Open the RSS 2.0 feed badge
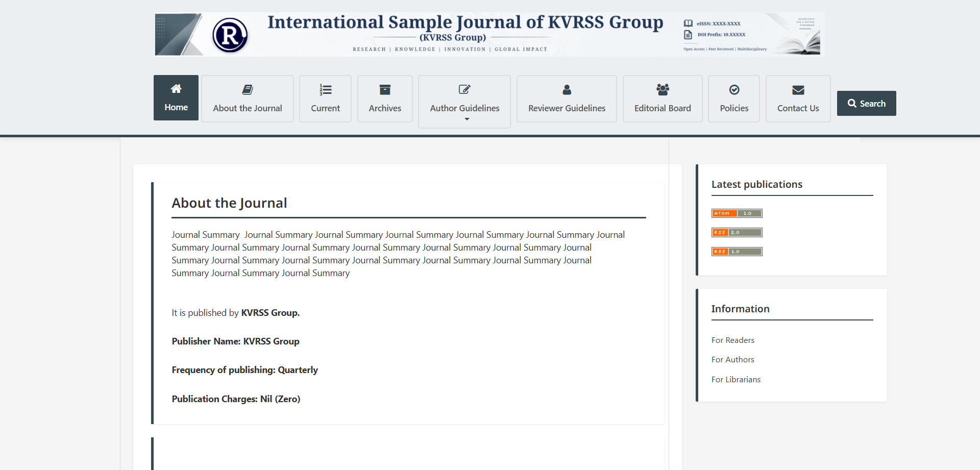 pyautogui.click(x=737, y=232)
